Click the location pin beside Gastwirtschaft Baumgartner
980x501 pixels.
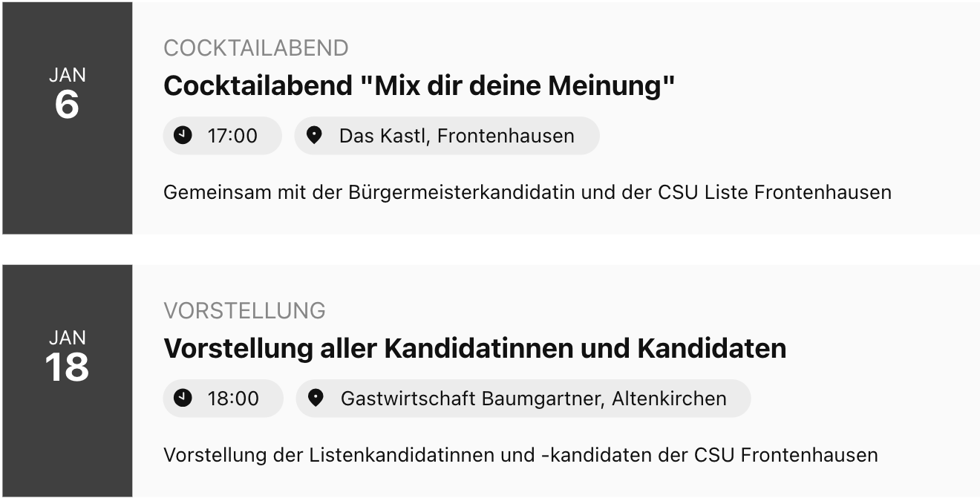[316, 398]
